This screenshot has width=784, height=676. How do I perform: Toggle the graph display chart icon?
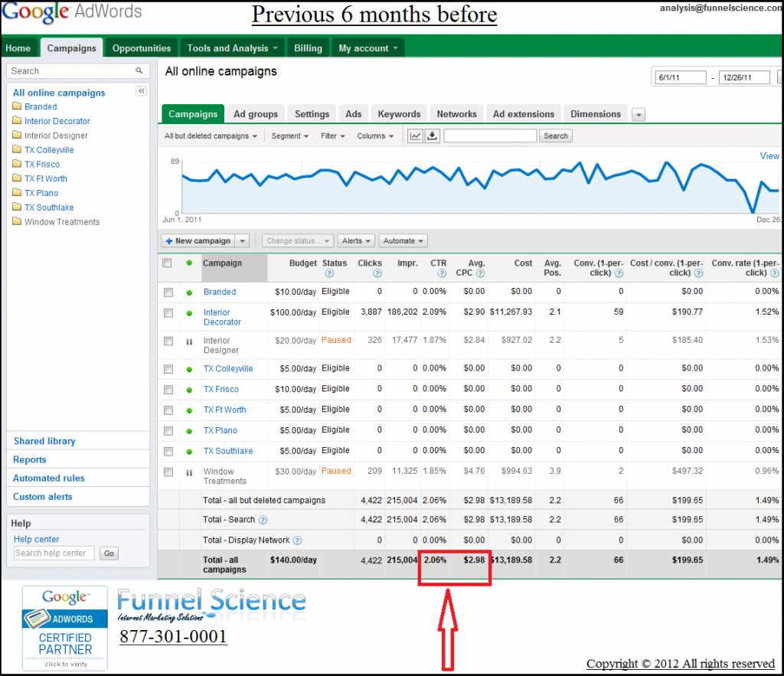415,136
